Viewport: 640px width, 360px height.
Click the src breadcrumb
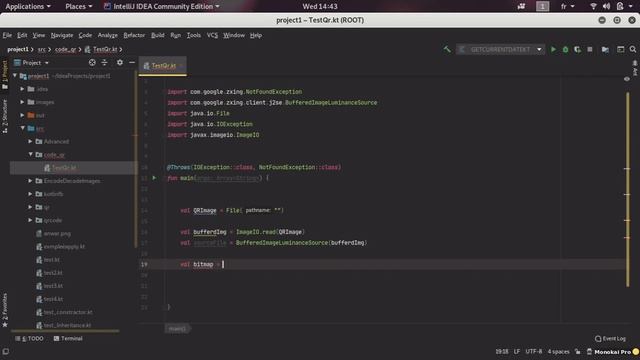(42, 49)
